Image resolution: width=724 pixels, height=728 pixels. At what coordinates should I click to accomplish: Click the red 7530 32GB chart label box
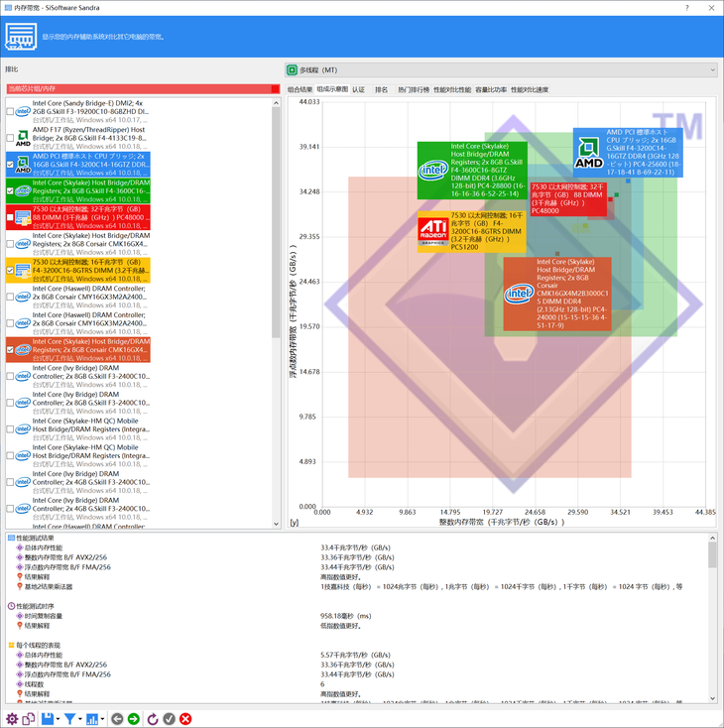tap(568, 198)
